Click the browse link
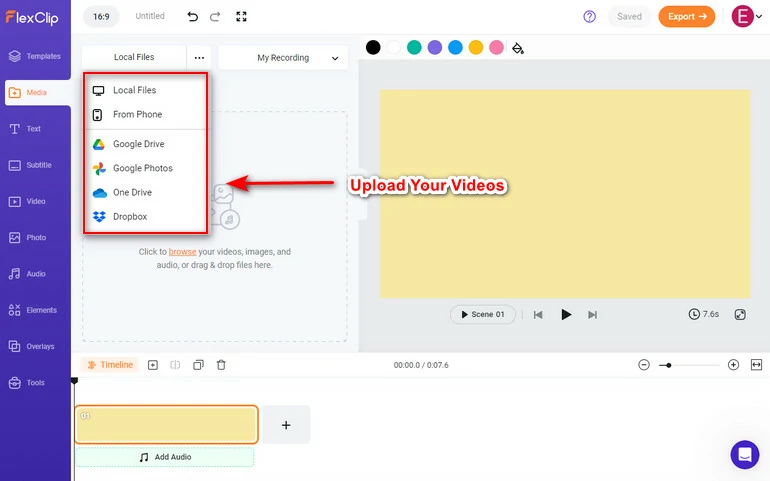Screen dimensions: 770x481 point(182,252)
